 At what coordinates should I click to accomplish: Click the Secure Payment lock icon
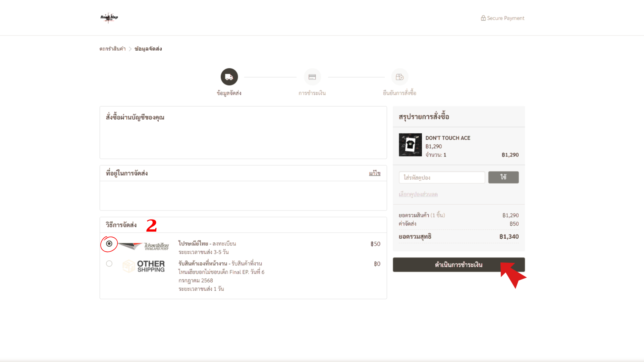pyautogui.click(x=483, y=18)
